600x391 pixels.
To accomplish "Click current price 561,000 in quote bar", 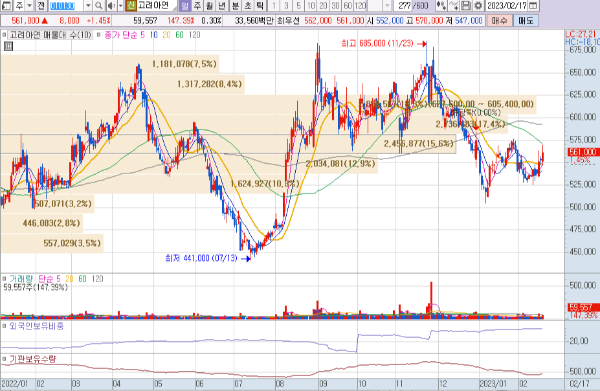I will pyautogui.click(x=26, y=21).
